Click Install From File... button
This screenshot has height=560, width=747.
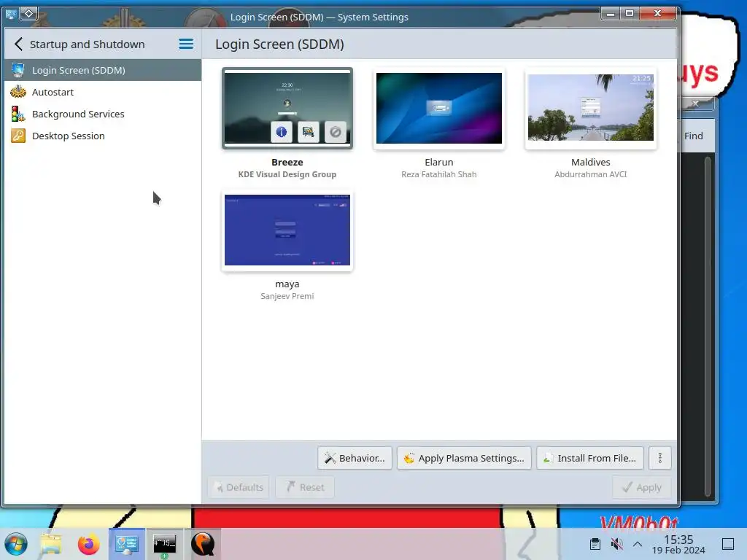pyautogui.click(x=590, y=458)
